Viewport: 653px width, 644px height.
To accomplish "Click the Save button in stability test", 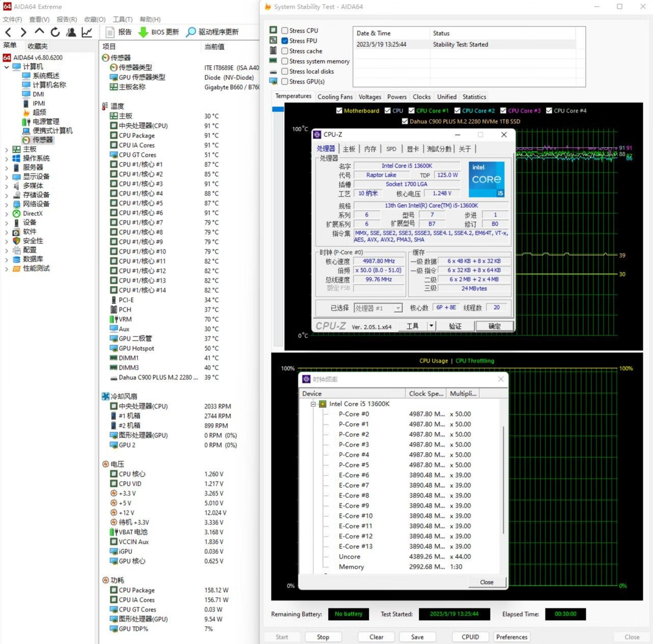I will point(417,637).
